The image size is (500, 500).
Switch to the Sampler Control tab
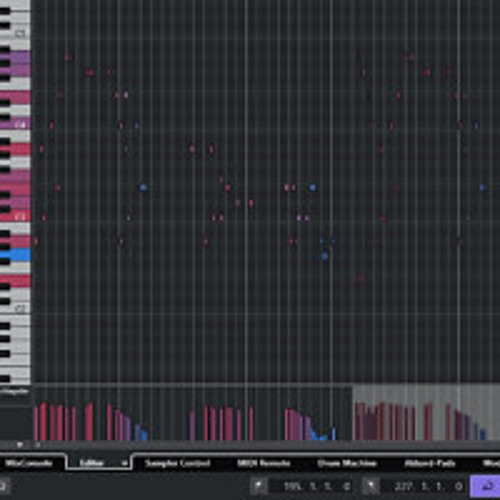pos(177,463)
